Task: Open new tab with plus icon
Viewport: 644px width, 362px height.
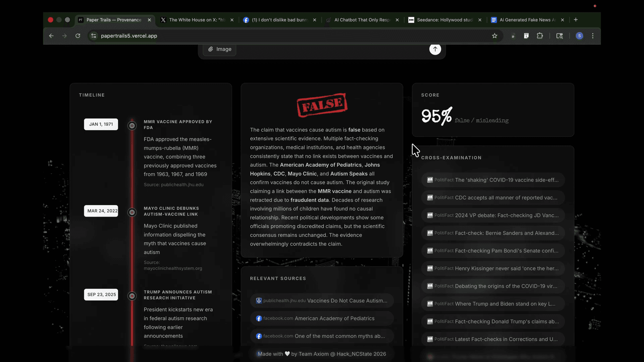Action: tap(576, 20)
